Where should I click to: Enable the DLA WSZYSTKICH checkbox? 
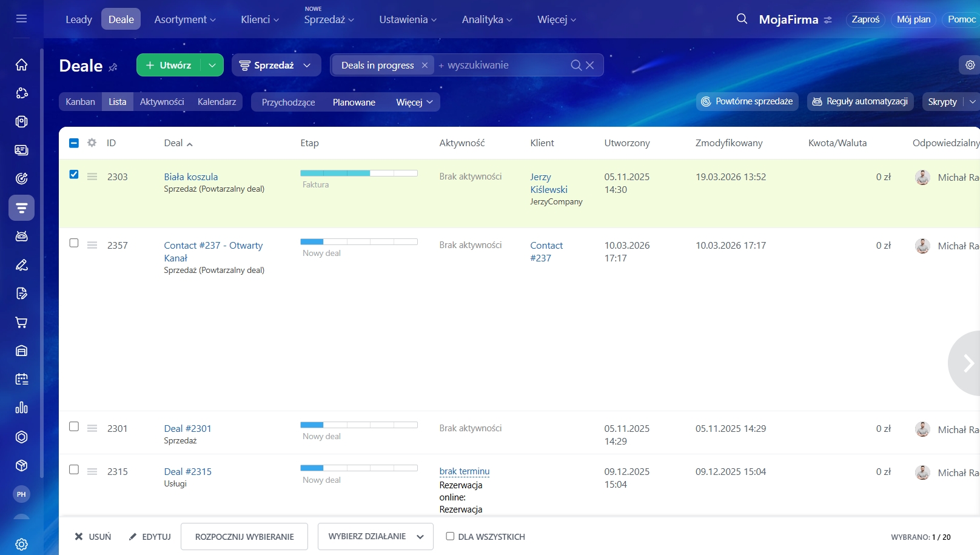click(450, 536)
